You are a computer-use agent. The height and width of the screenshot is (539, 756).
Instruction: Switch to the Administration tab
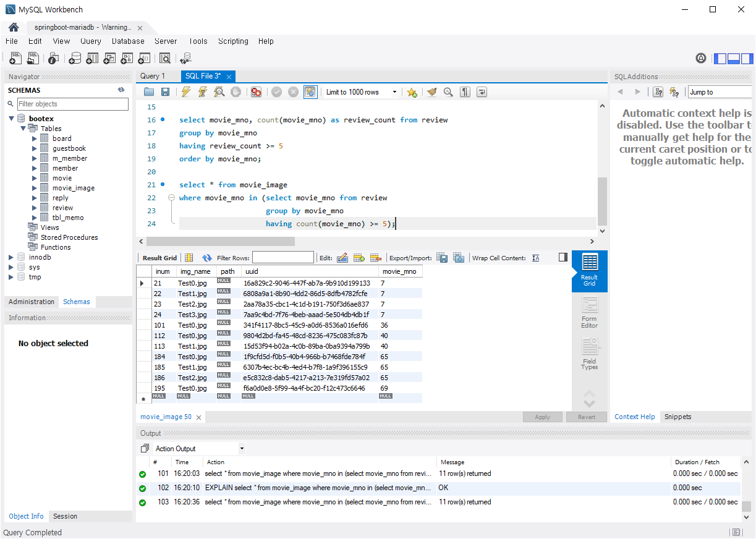click(x=32, y=302)
